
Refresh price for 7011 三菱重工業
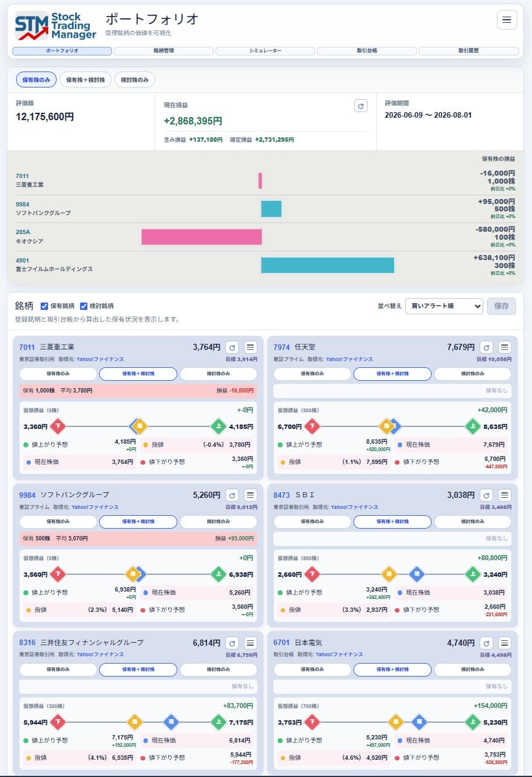232,348
